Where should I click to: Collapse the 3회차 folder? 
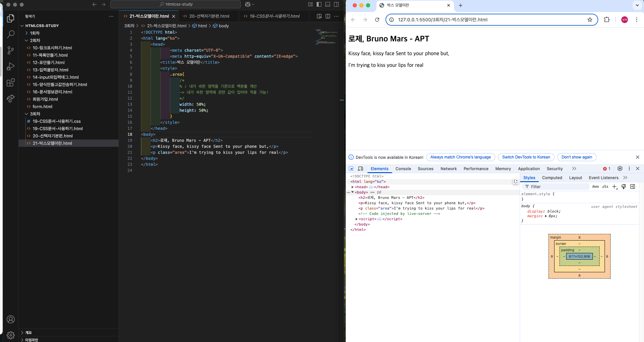35,114
